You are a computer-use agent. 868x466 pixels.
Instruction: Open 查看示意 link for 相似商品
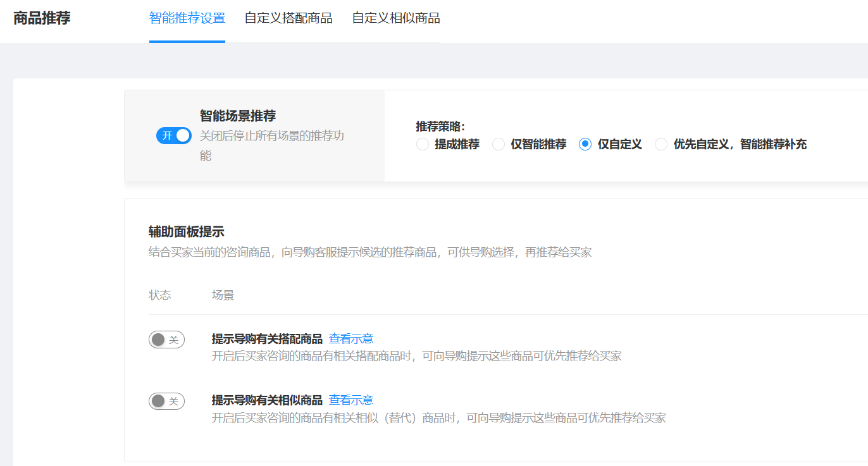click(x=351, y=400)
